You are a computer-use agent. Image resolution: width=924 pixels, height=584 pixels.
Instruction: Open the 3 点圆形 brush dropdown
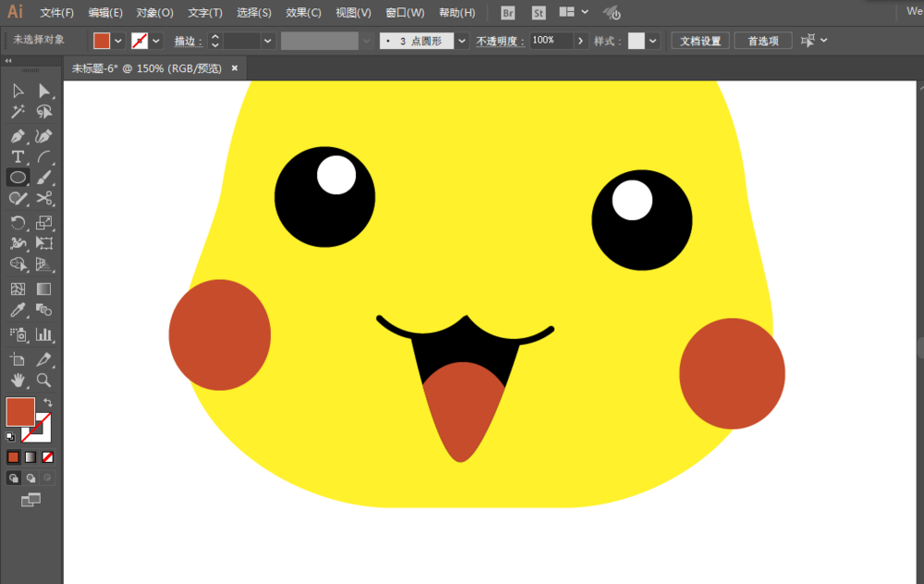tap(461, 41)
